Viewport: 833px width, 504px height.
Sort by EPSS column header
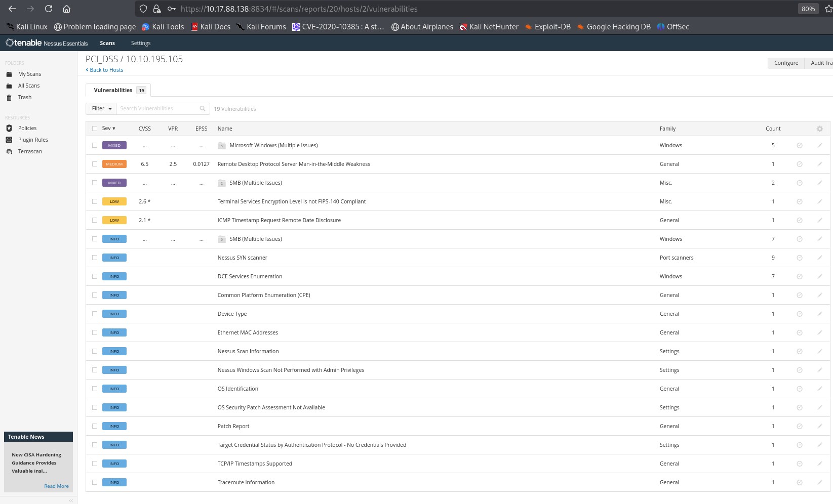(x=202, y=129)
